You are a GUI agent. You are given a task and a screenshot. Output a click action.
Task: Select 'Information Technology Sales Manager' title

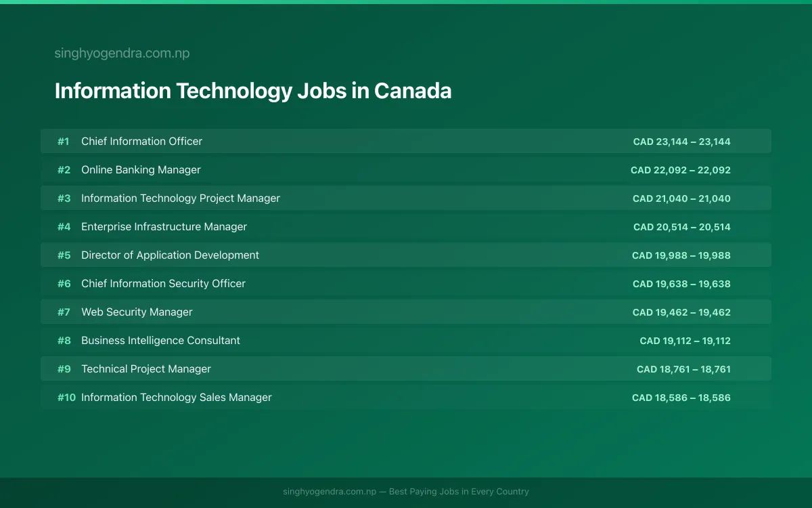(x=176, y=398)
